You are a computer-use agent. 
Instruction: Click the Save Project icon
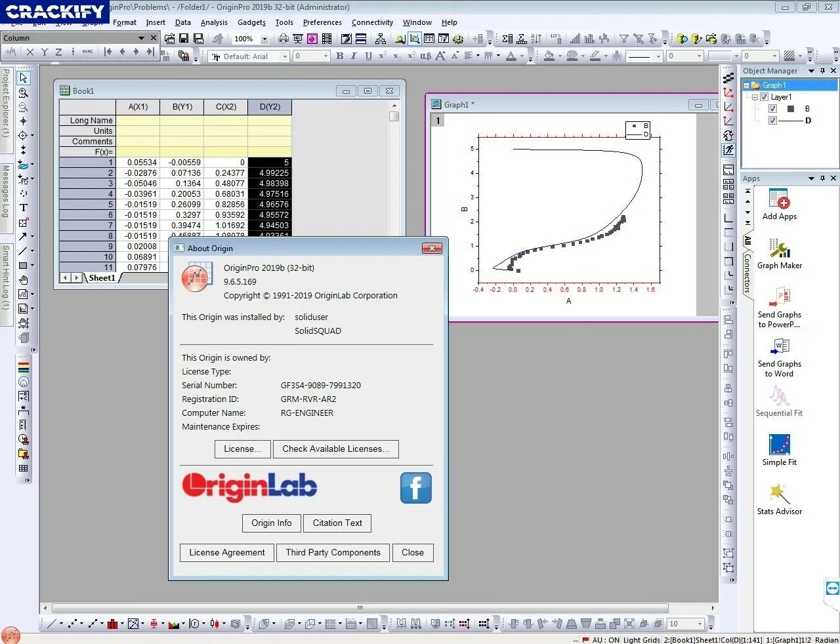[x=184, y=39]
